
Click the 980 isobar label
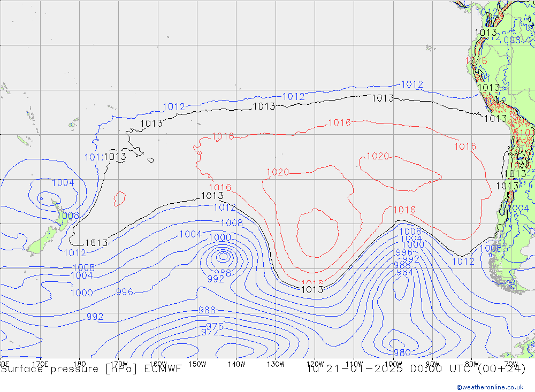[x=402, y=352]
